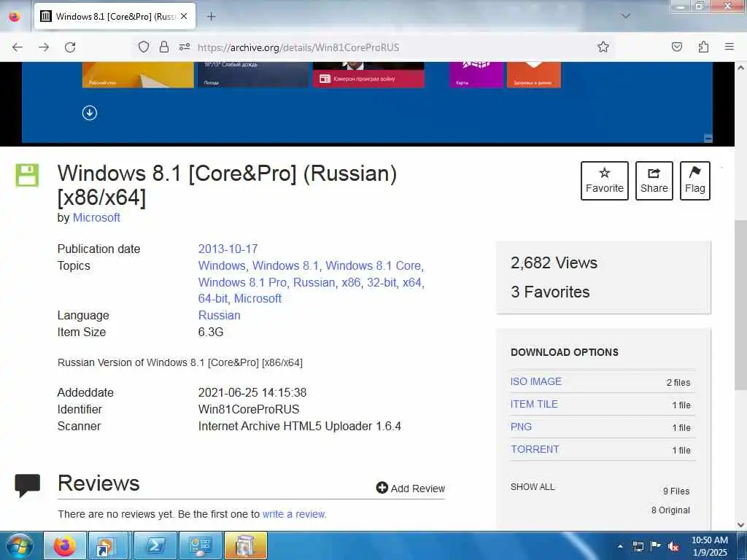Open the x86 topic link
The width and height of the screenshot is (747, 560).
pyautogui.click(x=351, y=282)
